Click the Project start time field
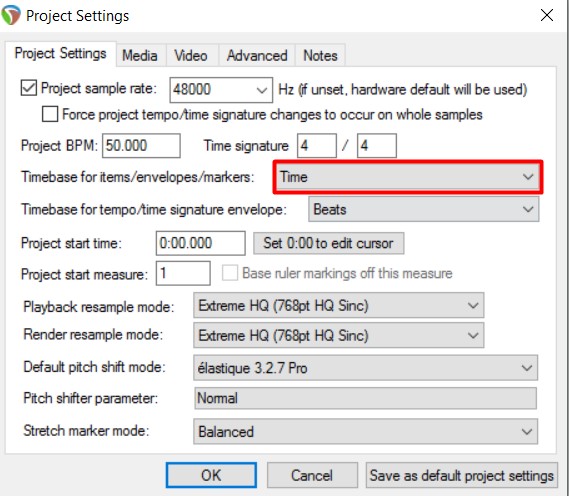The width and height of the screenshot is (569, 496). [x=201, y=243]
